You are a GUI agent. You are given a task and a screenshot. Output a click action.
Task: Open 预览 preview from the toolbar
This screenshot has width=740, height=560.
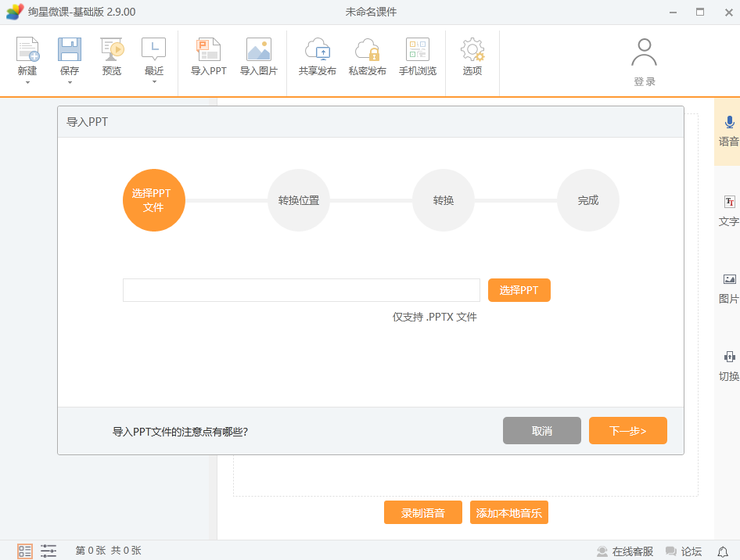112,56
